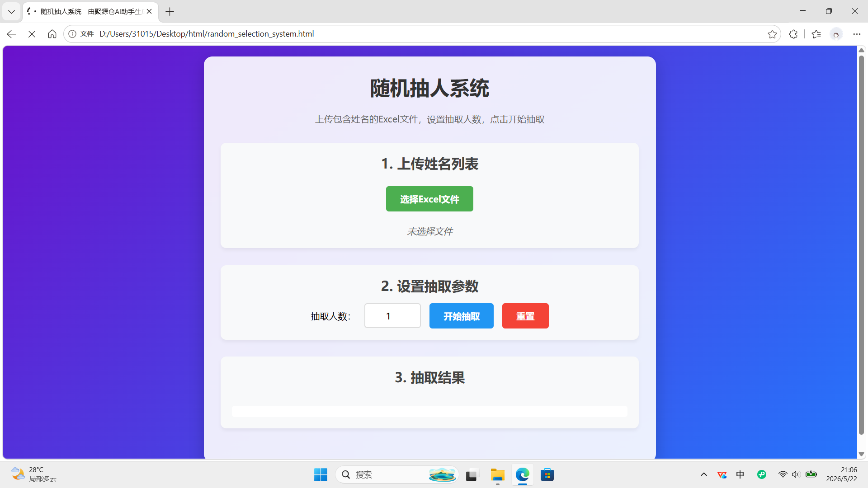Click the red 重置 button

(525, 316)
